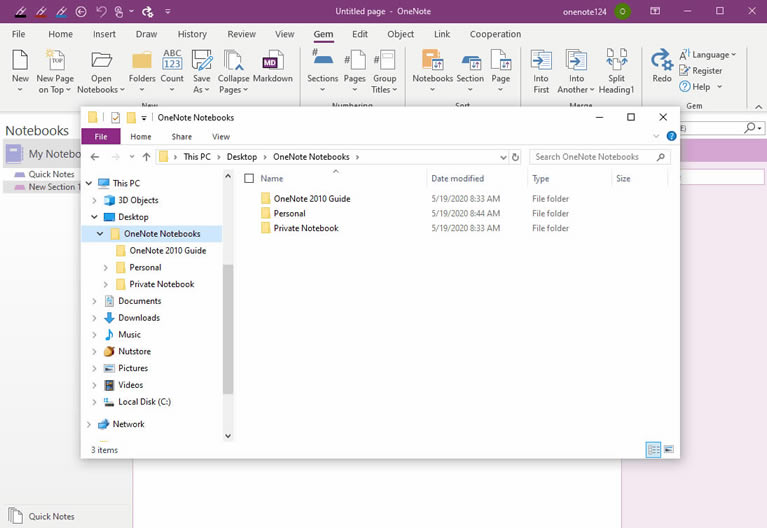
Task: Open the Explorer View tab
Action: click(x=221, y=137)
